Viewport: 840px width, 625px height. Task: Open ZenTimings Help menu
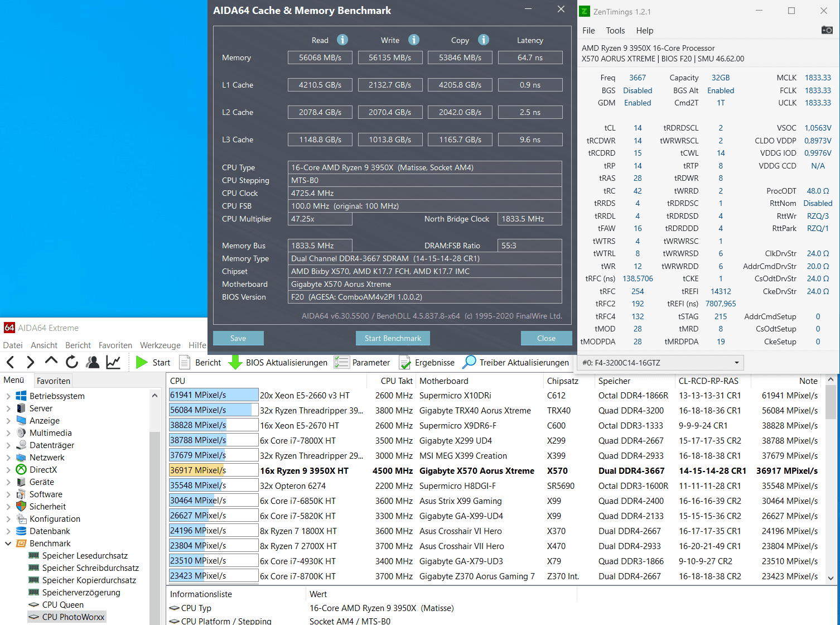tap(644, 31)
